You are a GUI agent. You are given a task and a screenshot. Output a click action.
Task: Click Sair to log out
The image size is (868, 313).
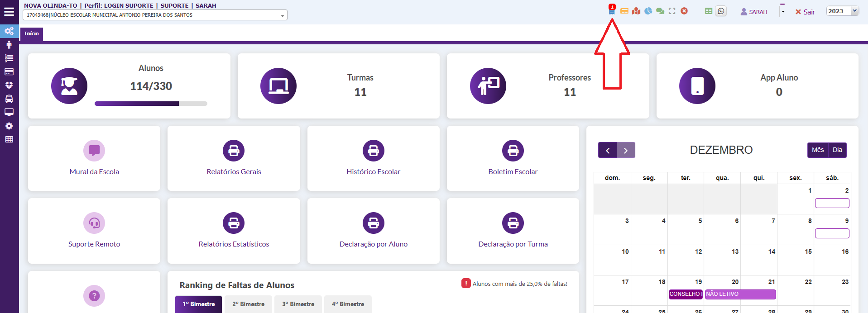pyautogui.click(x=805, y=12)
